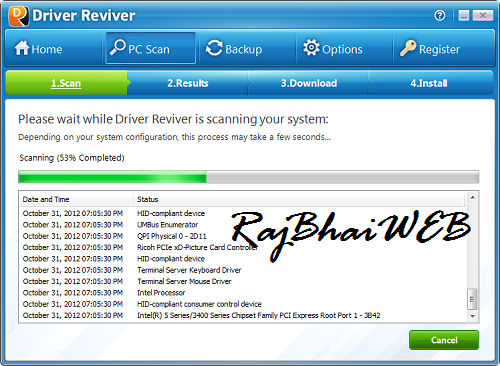Open help via the question mark icon
The image size is (500, 366).
(440, 15)
